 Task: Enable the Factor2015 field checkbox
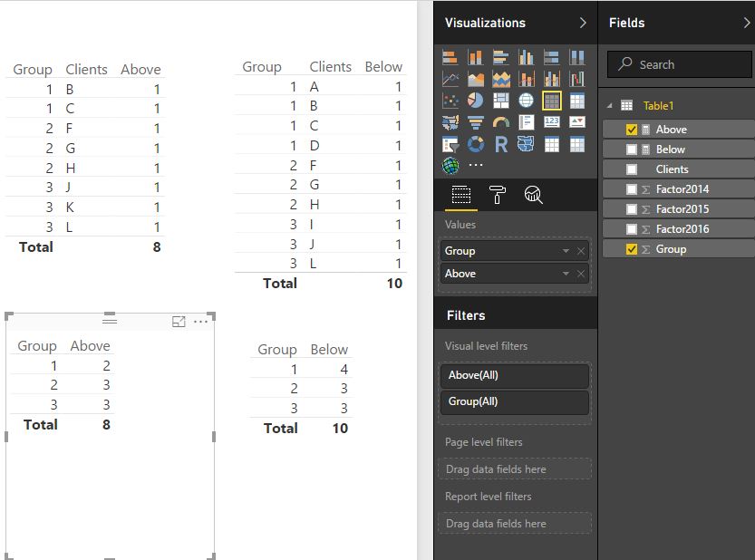[x=631, y=209]
